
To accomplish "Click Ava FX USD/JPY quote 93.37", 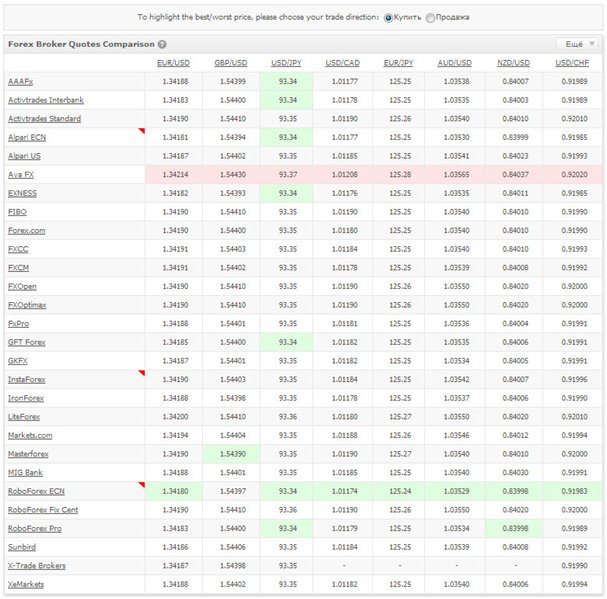I will pos(288,175).
